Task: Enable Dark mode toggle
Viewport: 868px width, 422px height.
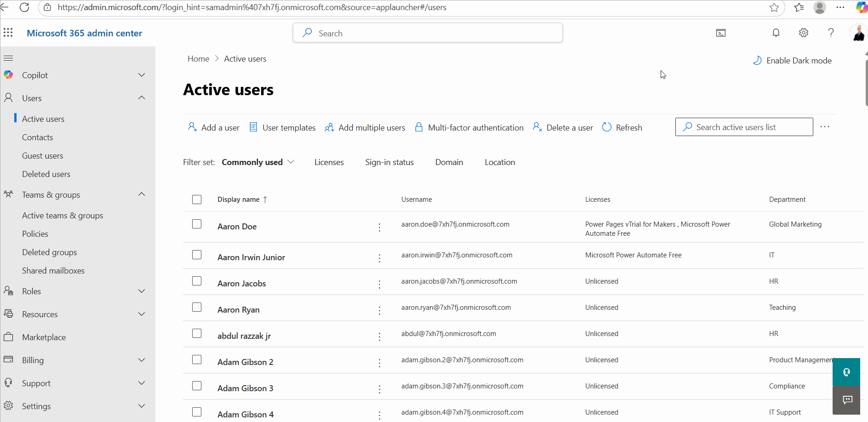Action: pyautogui.click(x=792, y=61)
